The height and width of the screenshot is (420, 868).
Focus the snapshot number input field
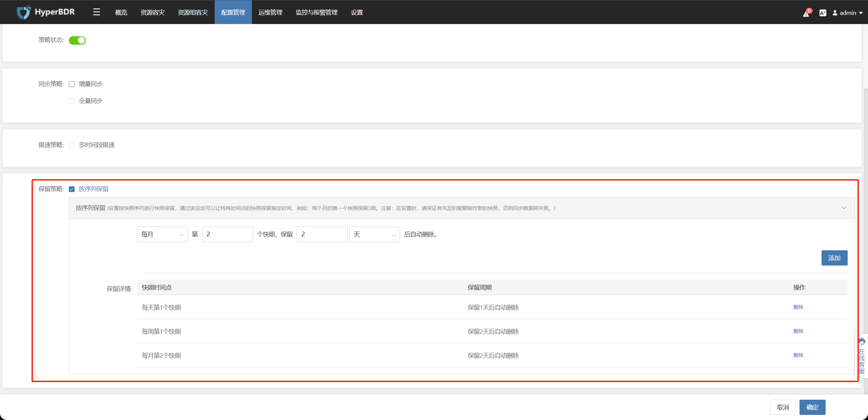pyautogui.click(x=227, y=234)
